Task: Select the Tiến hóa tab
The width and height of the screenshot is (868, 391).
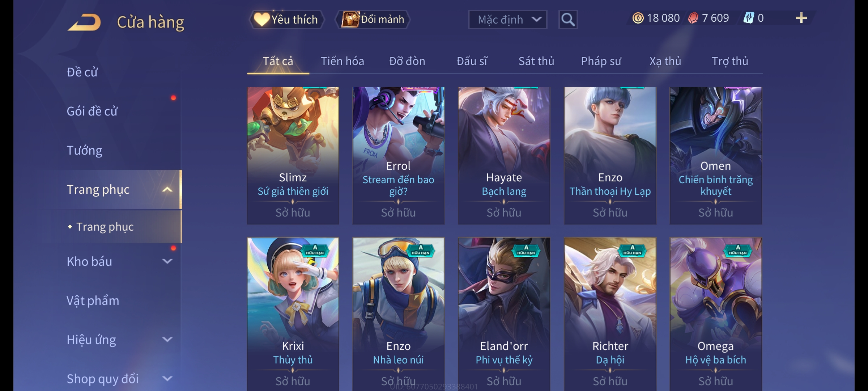Action: click(342, 61)
